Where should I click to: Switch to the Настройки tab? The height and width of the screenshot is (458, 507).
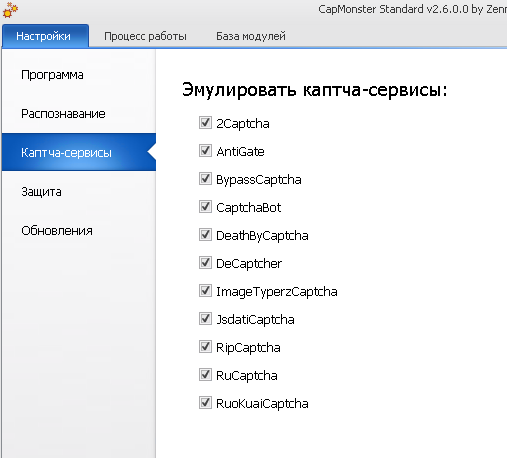pyautogui.click(x=45, y=36)
